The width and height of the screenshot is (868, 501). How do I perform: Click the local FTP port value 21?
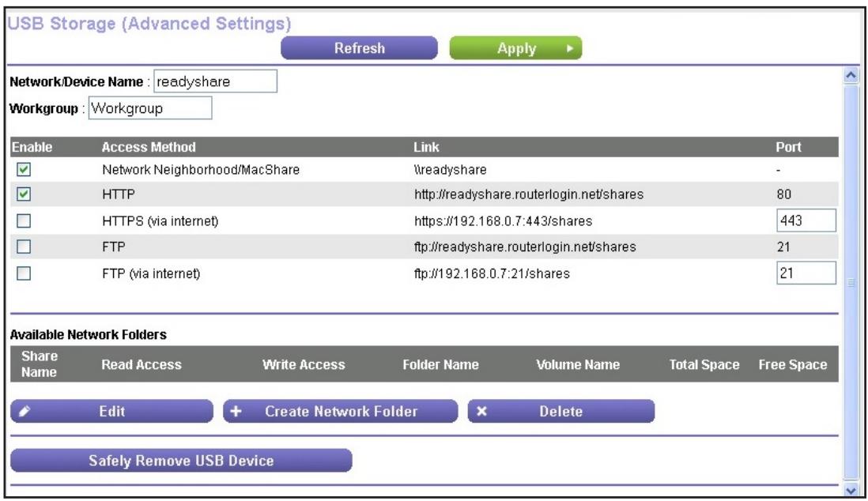[x=783, y=247]
